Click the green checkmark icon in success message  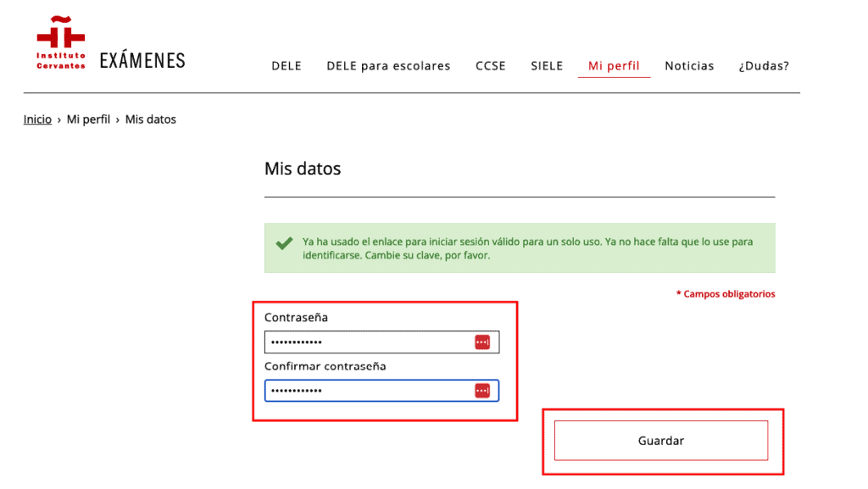tap(284, 243)
